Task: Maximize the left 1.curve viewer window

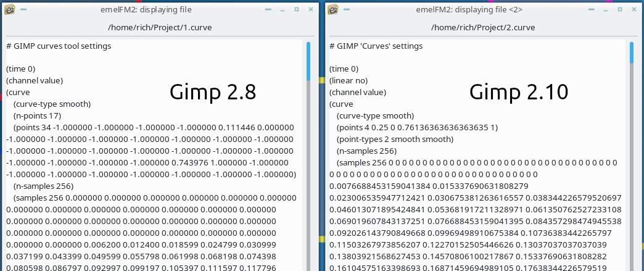Action: (297, 9)
